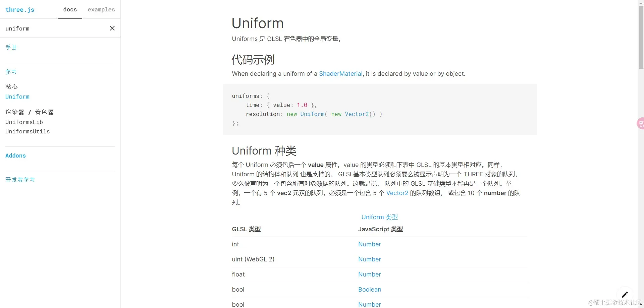
Task: Click the page scrollbar thumb
Action: tap(641, 37)
